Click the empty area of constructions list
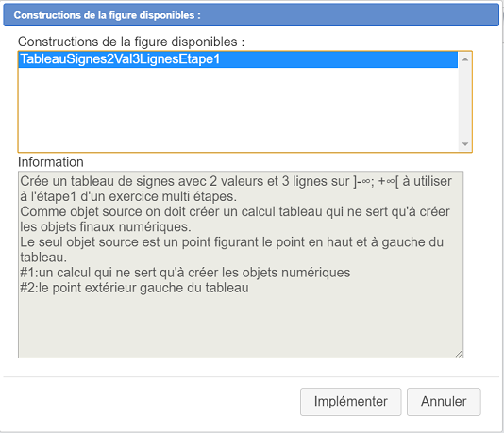The height and width of the screenshot is (433, 504). (238, 109)
